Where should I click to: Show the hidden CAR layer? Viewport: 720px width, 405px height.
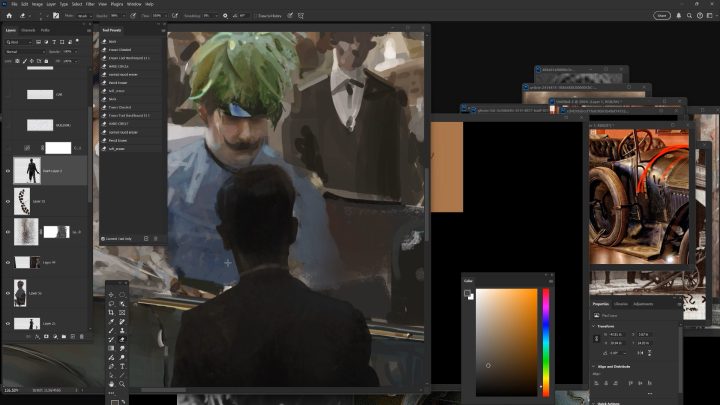8,95
